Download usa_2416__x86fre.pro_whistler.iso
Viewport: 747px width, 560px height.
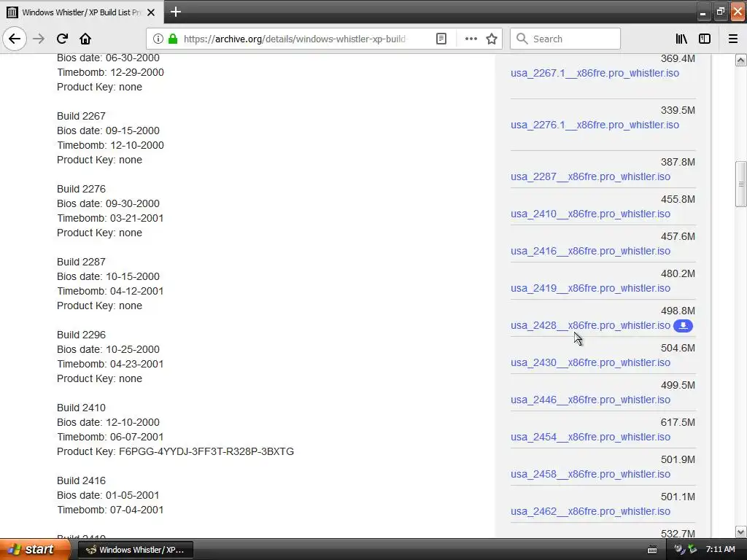click(x=590, y=251)
